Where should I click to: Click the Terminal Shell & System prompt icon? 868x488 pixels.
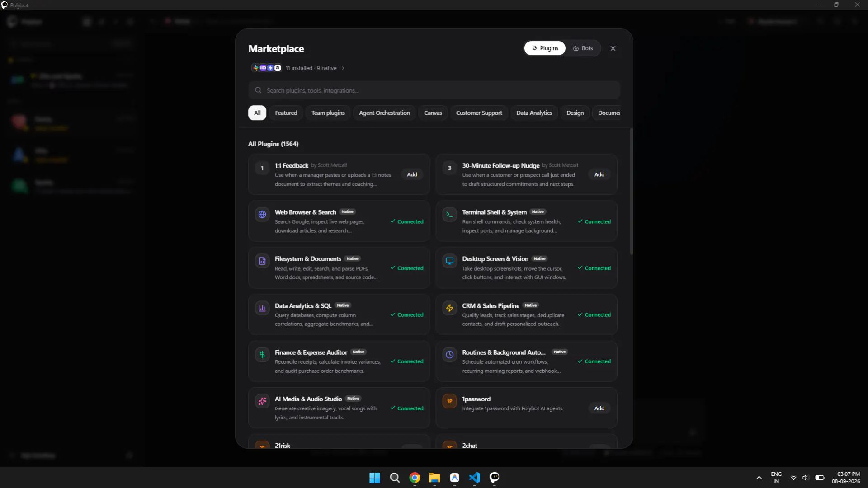point(449,214)
